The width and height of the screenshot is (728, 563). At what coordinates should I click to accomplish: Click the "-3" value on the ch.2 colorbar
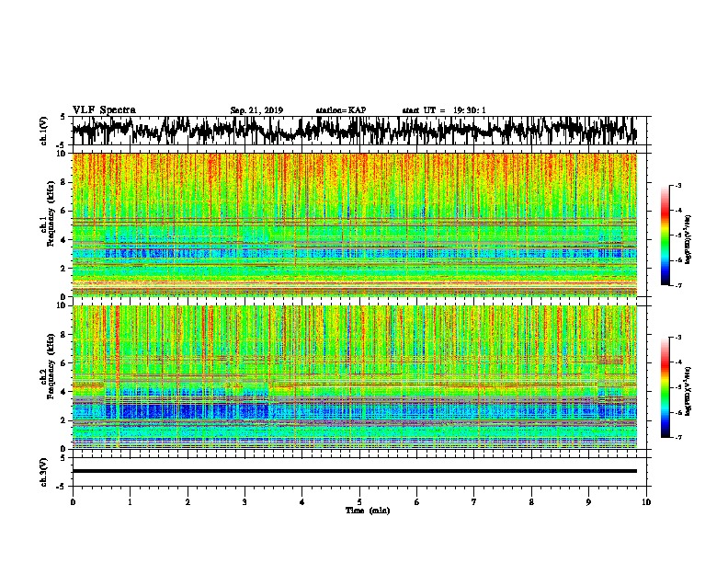677,338
